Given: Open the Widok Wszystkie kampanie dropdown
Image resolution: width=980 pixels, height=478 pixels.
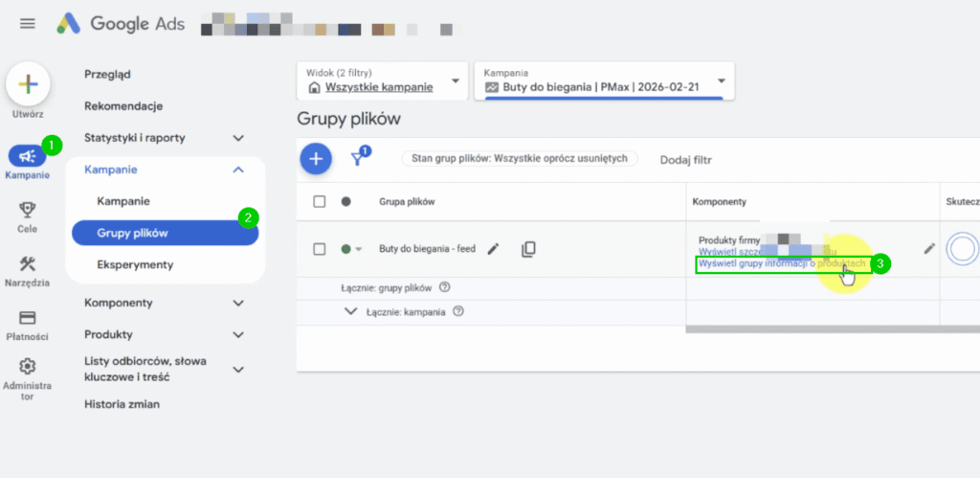Looking at the screenshot, I should click(x=382, y=80).
